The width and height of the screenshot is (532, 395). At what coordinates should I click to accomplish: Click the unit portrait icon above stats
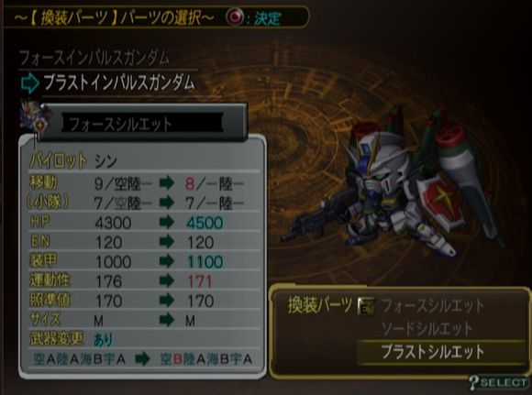click(33, 117)
